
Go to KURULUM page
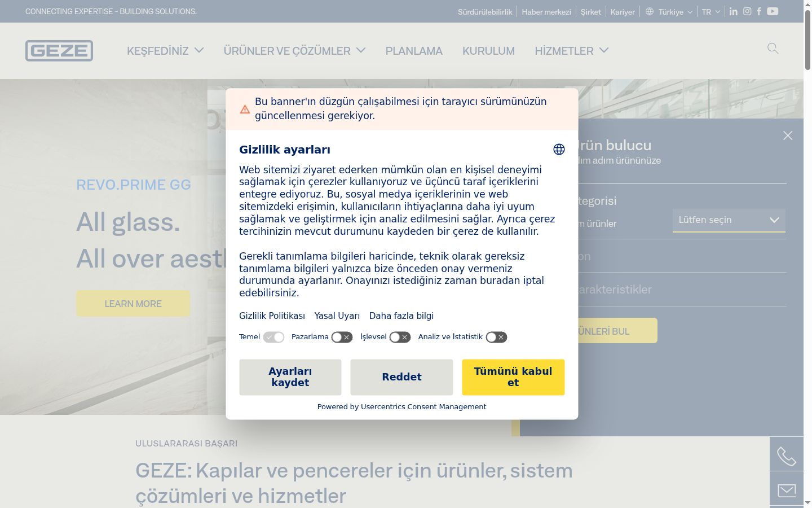point(488,51)
